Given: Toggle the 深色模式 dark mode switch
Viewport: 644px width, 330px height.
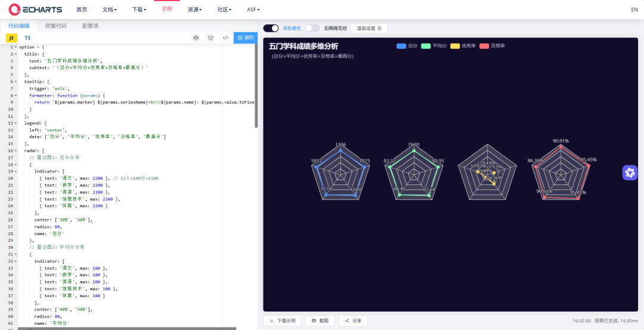Looking at the screenshot, I should (x=271, y=28).
